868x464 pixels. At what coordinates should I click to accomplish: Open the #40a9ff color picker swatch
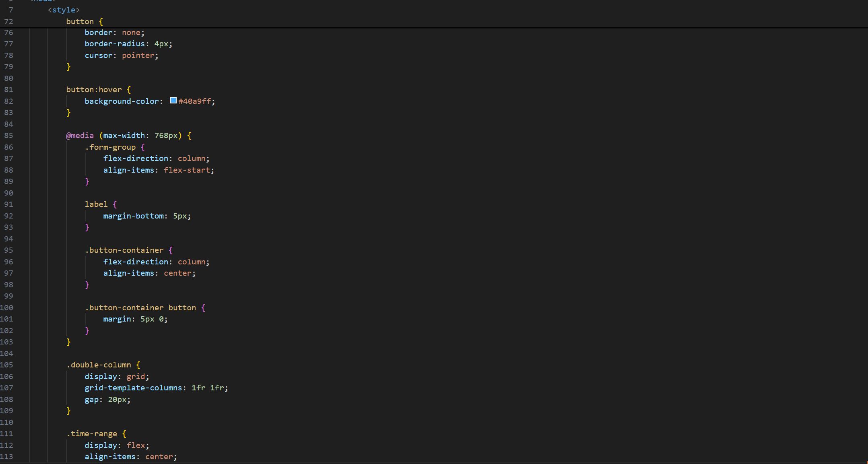pyautogui.click(x=173, y=101)
